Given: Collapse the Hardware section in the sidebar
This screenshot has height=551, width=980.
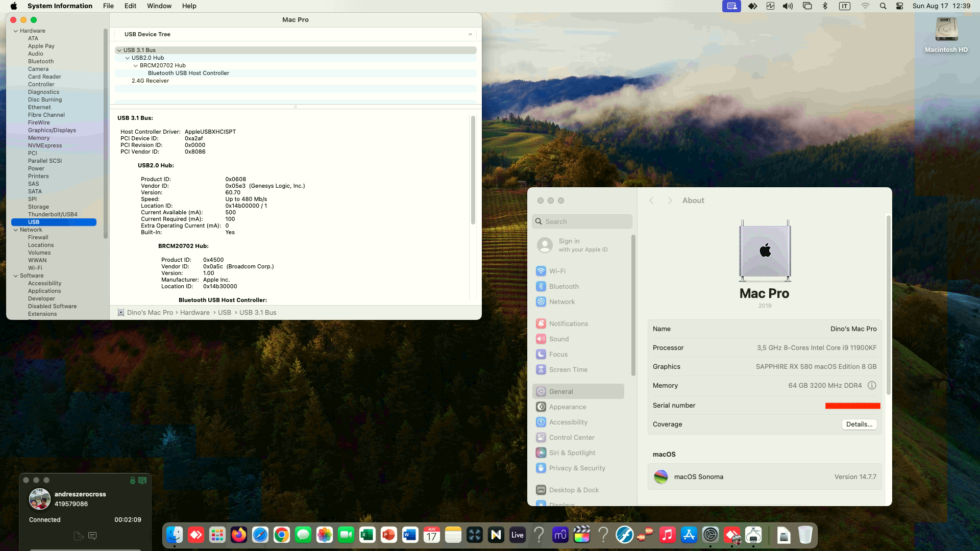Looking at the screenshot, I should pyautogui.click(x=16, y=31).
